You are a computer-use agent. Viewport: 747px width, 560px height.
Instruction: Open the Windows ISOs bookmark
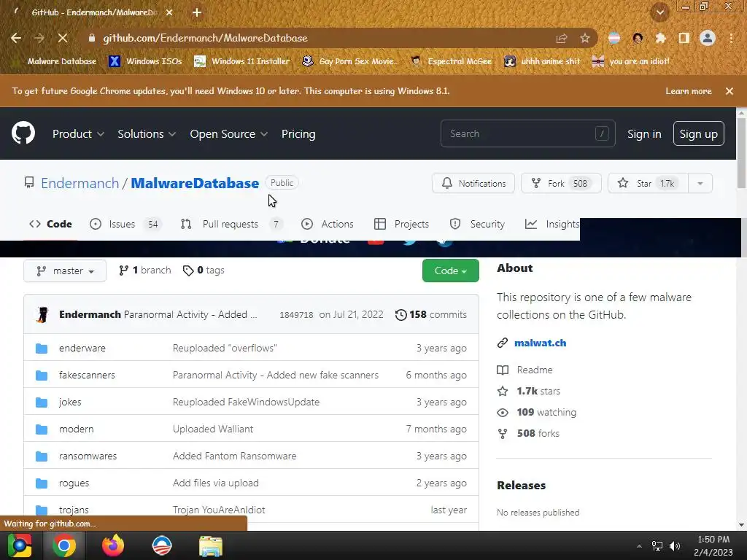click(x=146, y=61)
